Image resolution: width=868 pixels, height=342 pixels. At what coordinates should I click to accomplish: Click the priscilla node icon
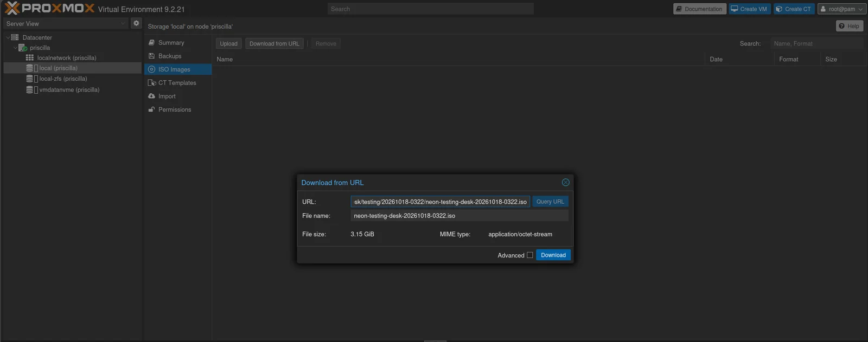point(23,48)
